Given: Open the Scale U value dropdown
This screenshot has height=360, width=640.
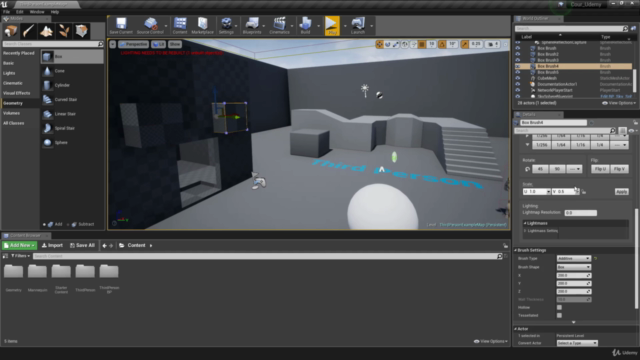Looking at the screenshot, I should click(x=548, y=192).
